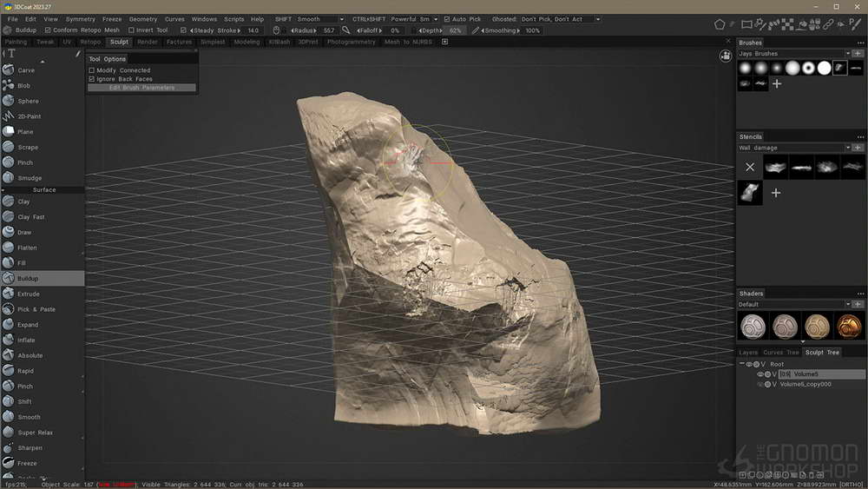
Task: Toggle Conform Retopo Mesh checkbox
Action: (48, 30)
